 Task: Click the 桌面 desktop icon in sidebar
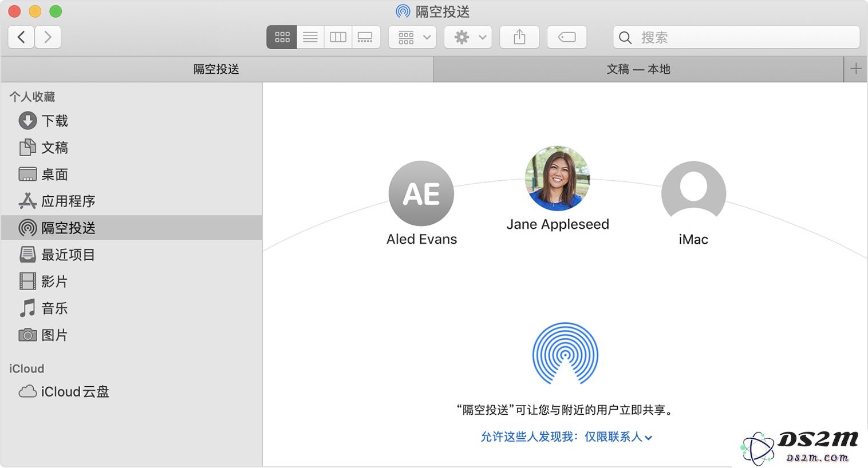[x=27, y=174]
